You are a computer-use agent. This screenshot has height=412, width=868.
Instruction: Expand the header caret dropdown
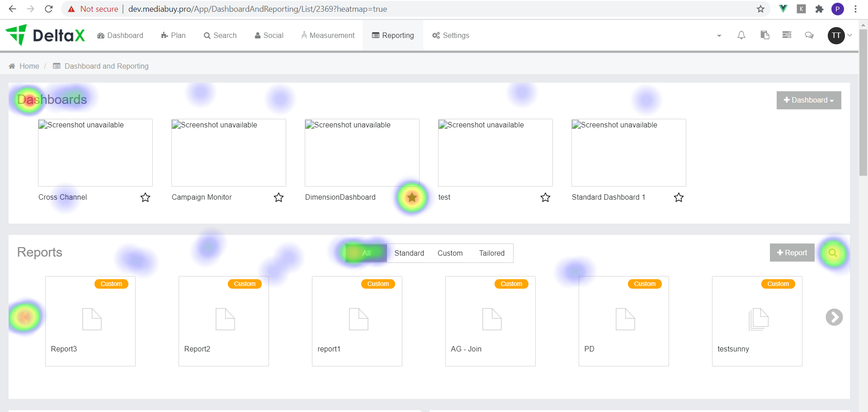pos(719,36)
